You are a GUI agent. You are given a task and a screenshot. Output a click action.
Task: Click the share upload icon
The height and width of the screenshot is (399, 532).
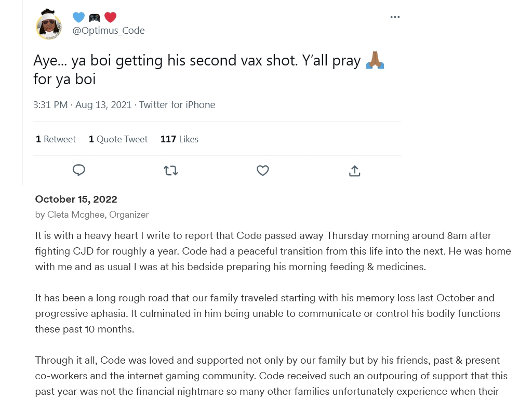tap(355, 170)
